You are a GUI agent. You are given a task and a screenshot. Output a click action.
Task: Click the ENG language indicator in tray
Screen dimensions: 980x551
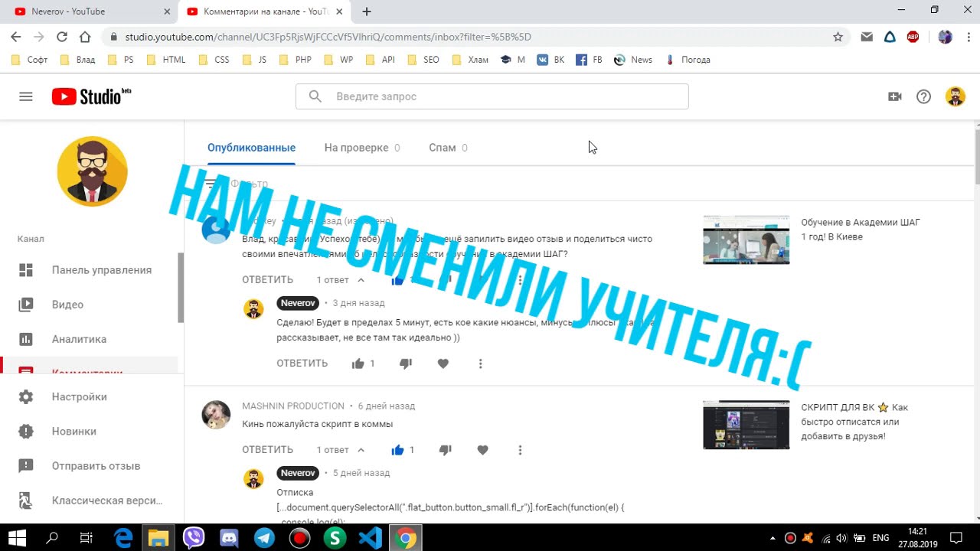tap(881, 538)
